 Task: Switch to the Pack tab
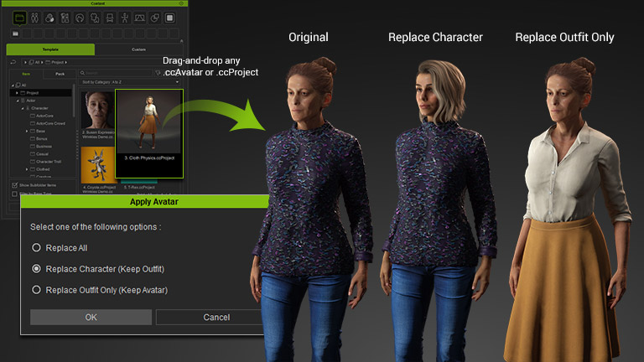pyautogui.click(x=60, y=74)
